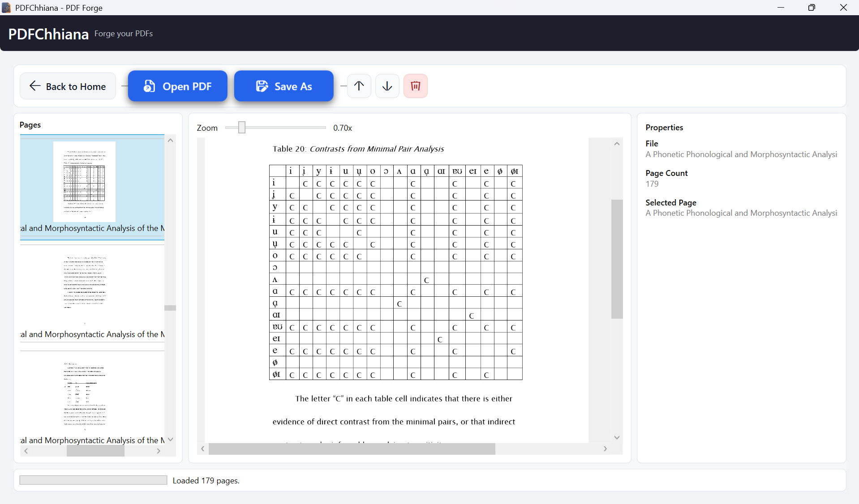This screenshot has height=504, width=859.
Task: Adjust the Zoom slider
Action: [242, 128]
